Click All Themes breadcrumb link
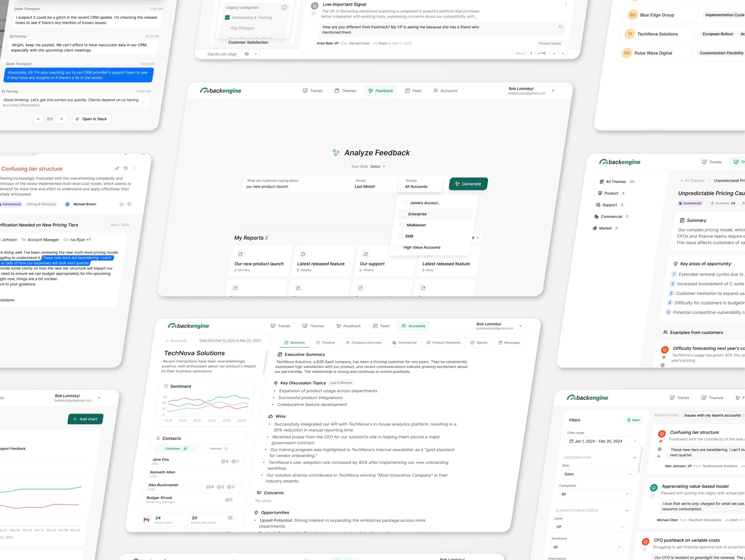The image size is (745, 560). point(692,181)
